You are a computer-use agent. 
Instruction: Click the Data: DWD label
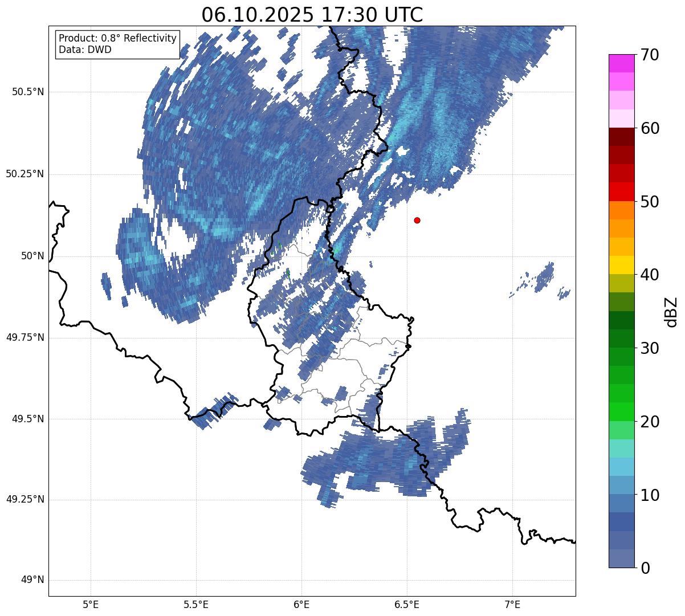coord(85,50)
